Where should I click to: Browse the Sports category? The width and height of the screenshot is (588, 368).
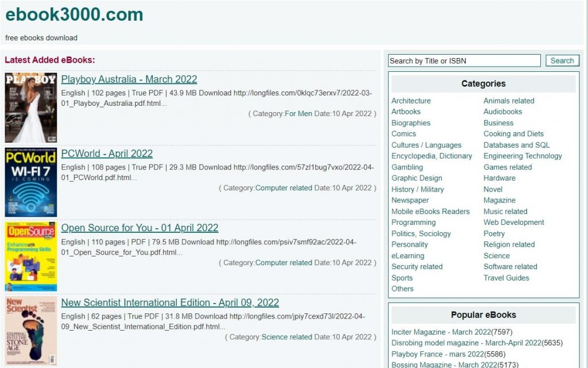coord(402,278)
